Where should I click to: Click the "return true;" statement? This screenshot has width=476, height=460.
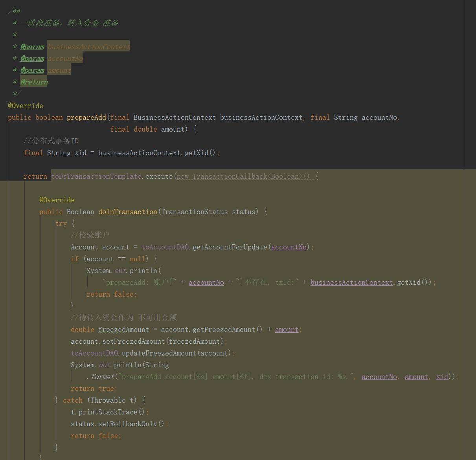coord(94,389)
